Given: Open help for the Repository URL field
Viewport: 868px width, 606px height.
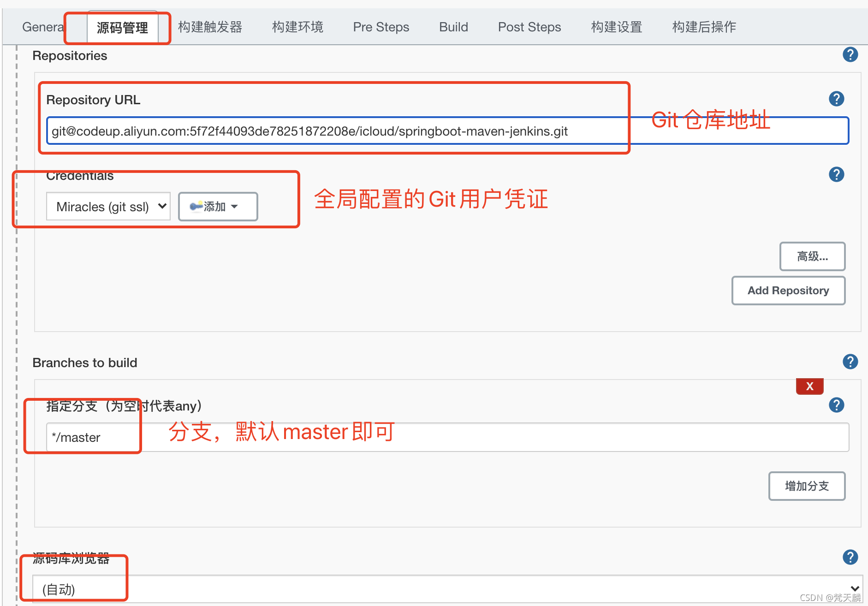Looking at the screenshot, I should tap(836, 99).
